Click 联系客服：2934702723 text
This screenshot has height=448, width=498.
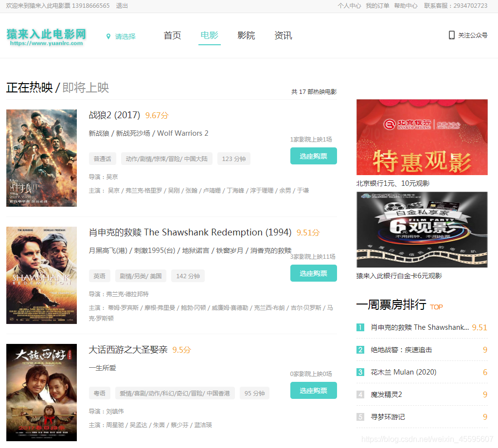(456, 6)
